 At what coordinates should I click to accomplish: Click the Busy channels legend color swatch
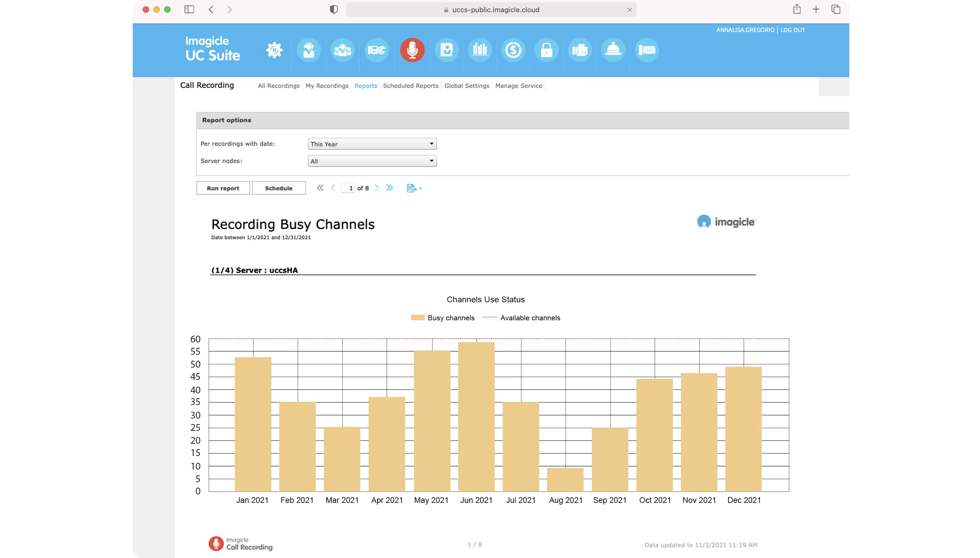[418, 318]
